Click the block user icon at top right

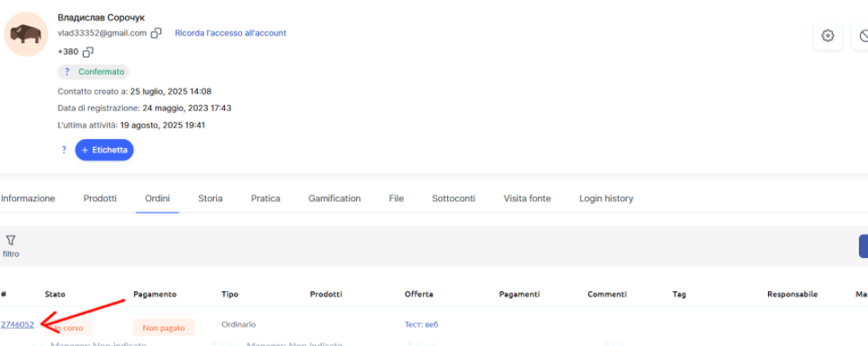(863, 36)
